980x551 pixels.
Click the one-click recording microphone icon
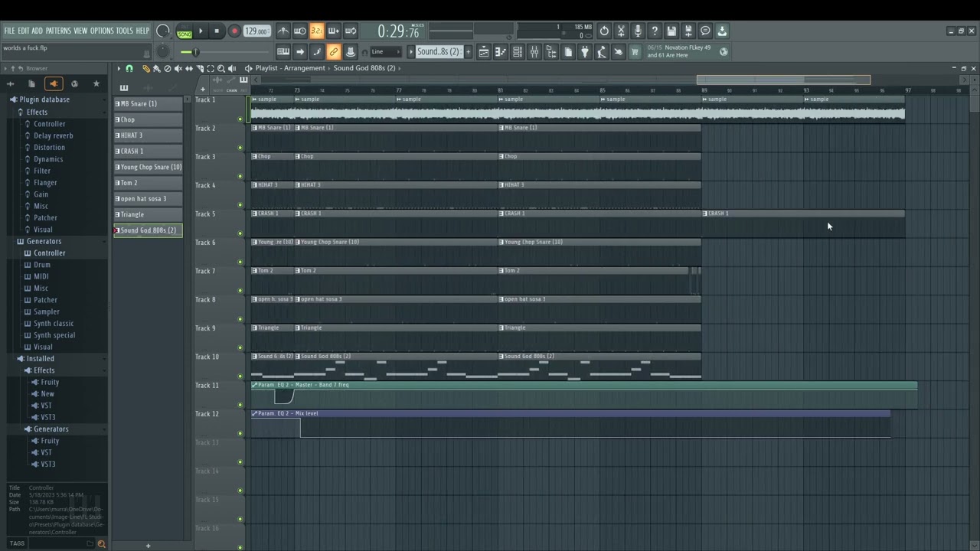point(638,31)
